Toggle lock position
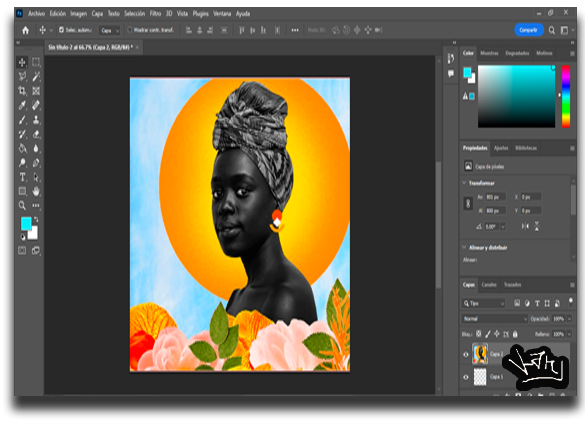The width and height of the screenshot is (585, 439). point(497,334)
